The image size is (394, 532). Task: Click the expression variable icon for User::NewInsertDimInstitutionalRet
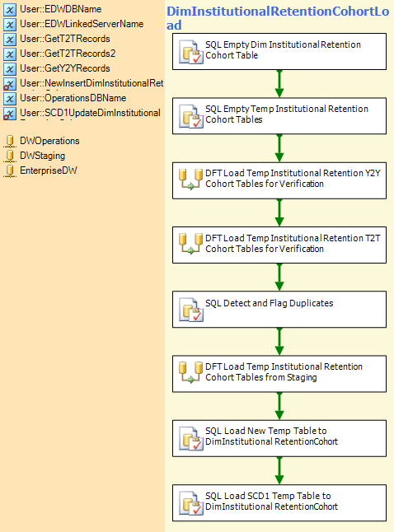point(10,84)
